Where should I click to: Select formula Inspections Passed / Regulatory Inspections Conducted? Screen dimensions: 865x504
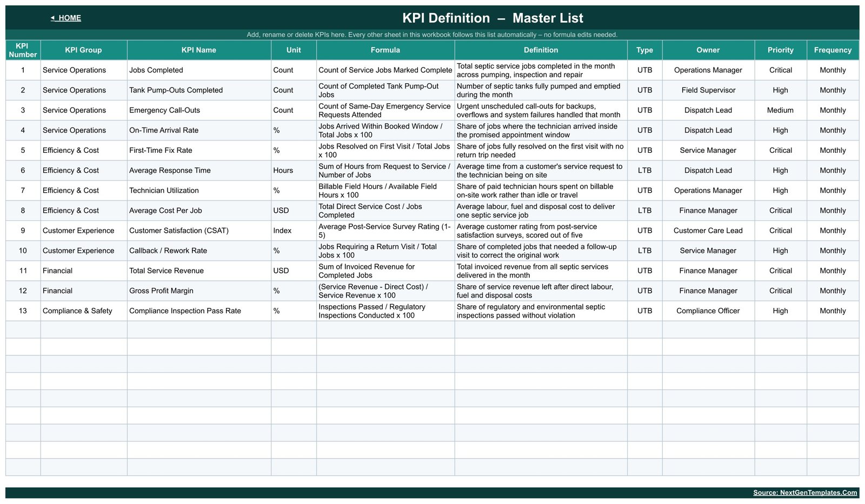(x=385, y=311)
